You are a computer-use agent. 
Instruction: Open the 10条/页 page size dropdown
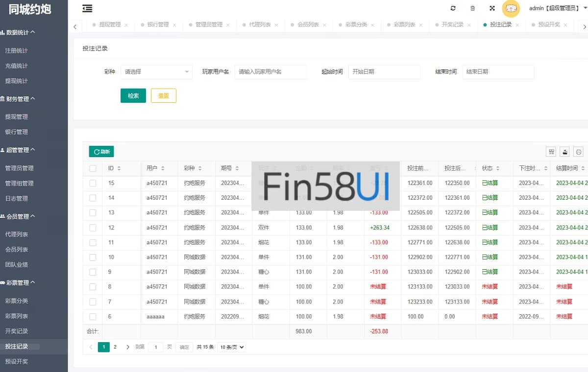231,347
